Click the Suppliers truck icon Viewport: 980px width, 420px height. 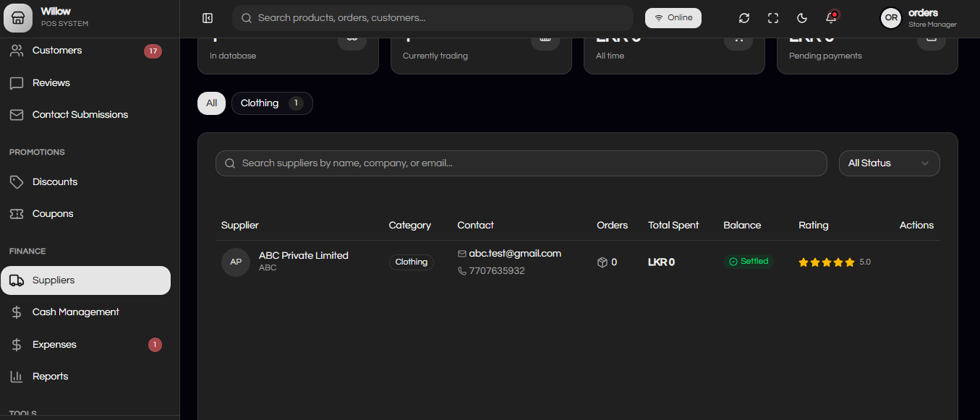(x=17, y=280)
